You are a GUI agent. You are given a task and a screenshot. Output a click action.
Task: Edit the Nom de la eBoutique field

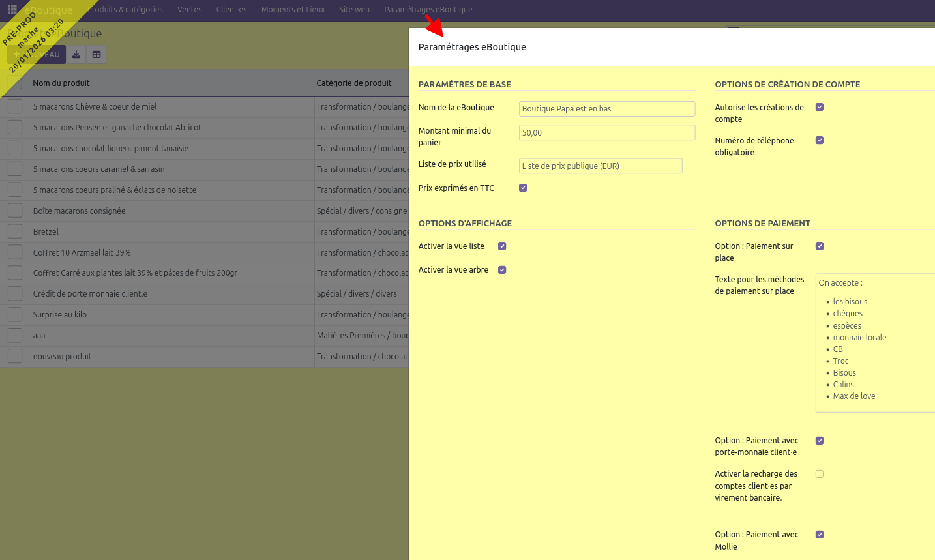pos(607,109)
